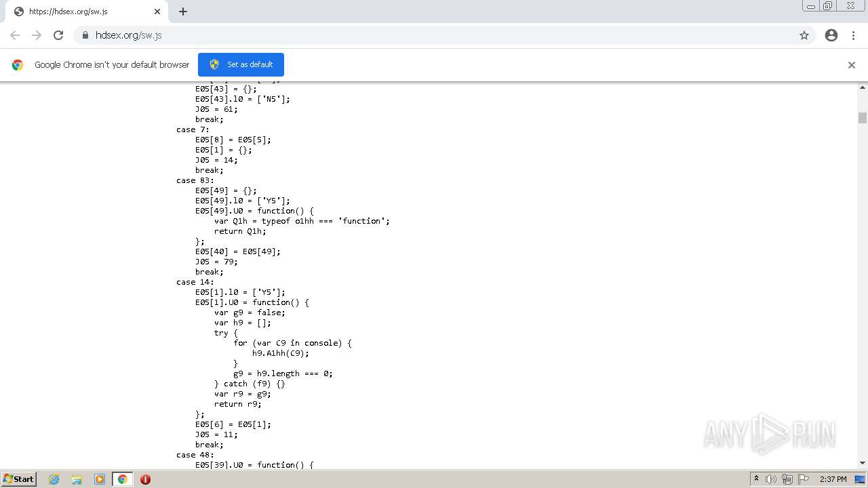
Task: Click 'E05[40] = E05[49];' line
Action: click(238, 251)
